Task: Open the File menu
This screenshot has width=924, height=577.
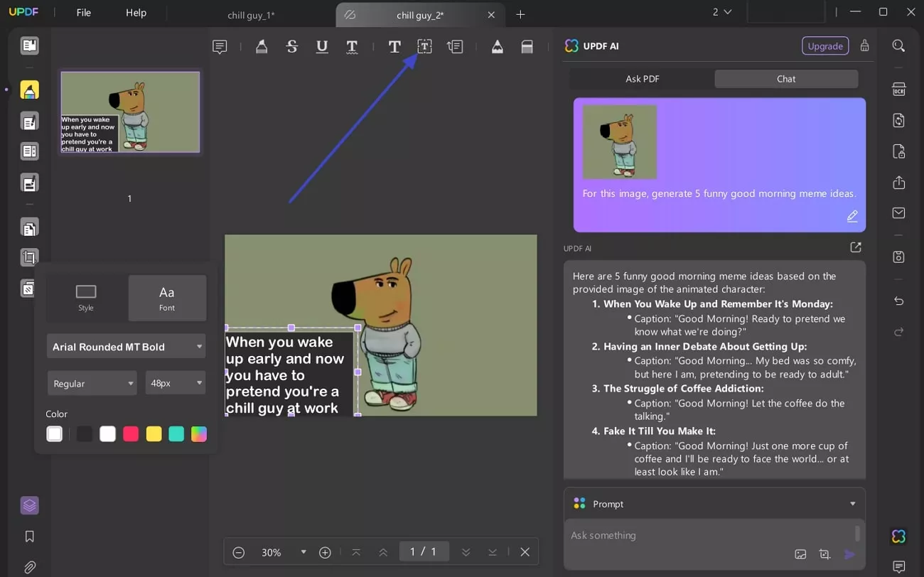Action: click(x=84, y=13)
